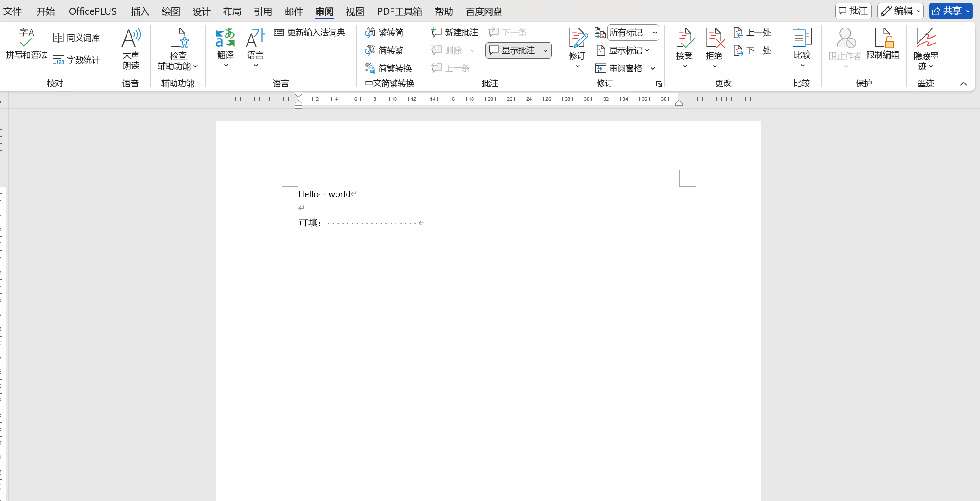Open the Editing (编辑) mode dropdown

click(x=900, y=11)
